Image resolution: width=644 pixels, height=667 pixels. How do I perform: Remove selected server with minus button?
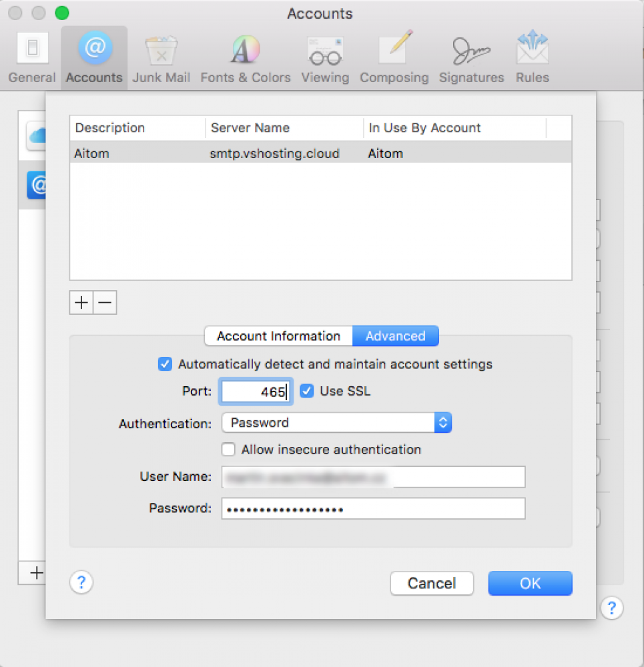tap(105, 303)
